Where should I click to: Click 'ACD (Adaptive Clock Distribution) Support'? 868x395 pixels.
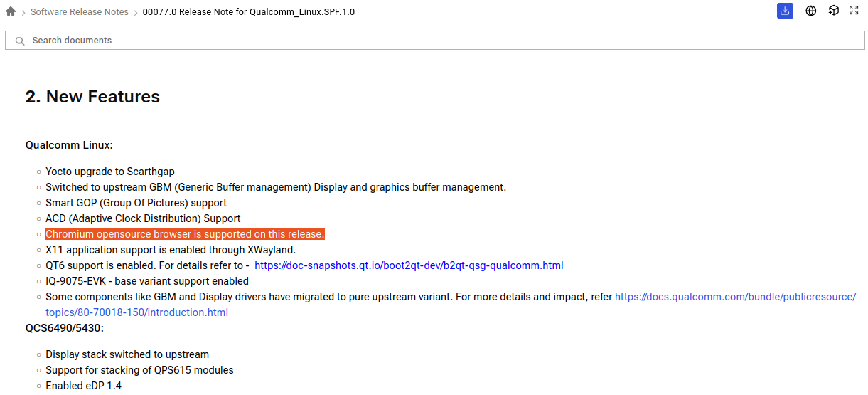(143, 218)
